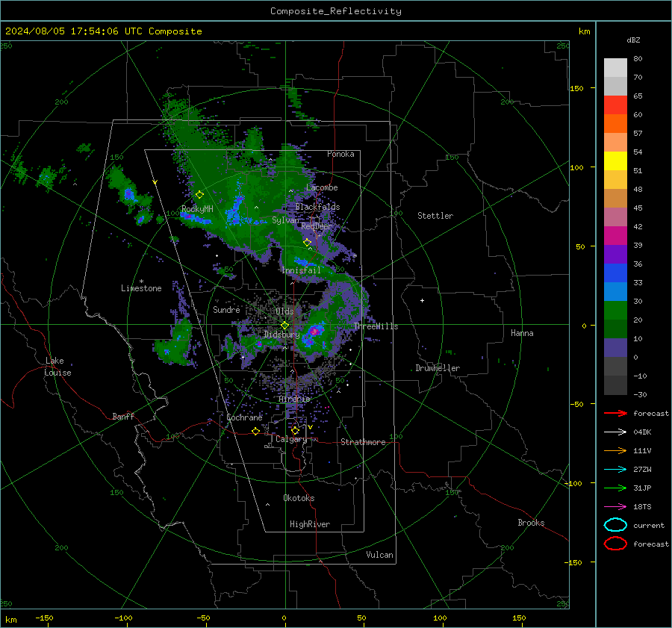This screenshot has height=628, width=672.
Task: Click the green 31JP arrow legend entry
Action: tap(615, 488)
